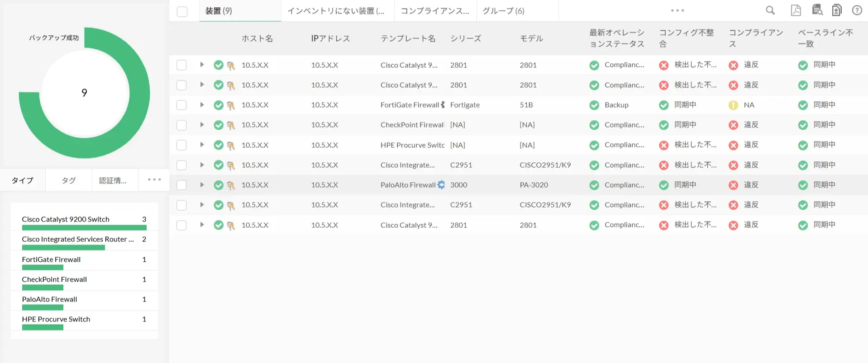Open the three-dot overflow menu beside グループ tab
Screen dimensions: 868x363
[x=677, y=10]
